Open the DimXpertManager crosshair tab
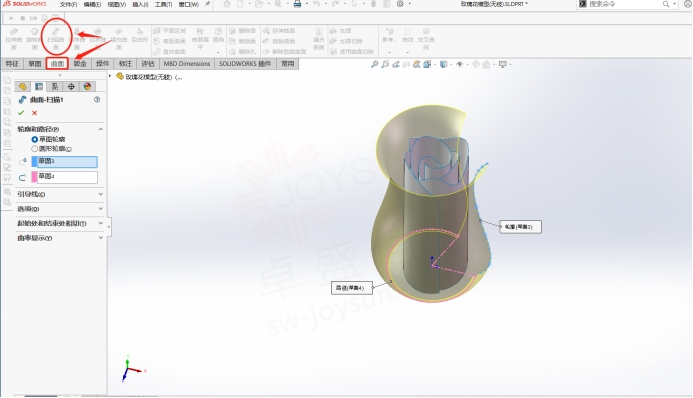Image resolution: width=693 pixels, height=398 pixels. (71, 87)
